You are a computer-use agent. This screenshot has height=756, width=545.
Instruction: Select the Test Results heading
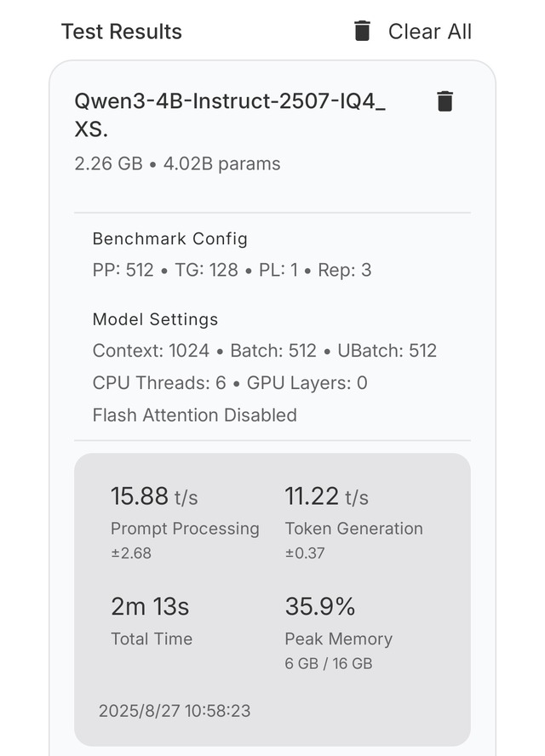pyautogui.click(x=122, y=31)
